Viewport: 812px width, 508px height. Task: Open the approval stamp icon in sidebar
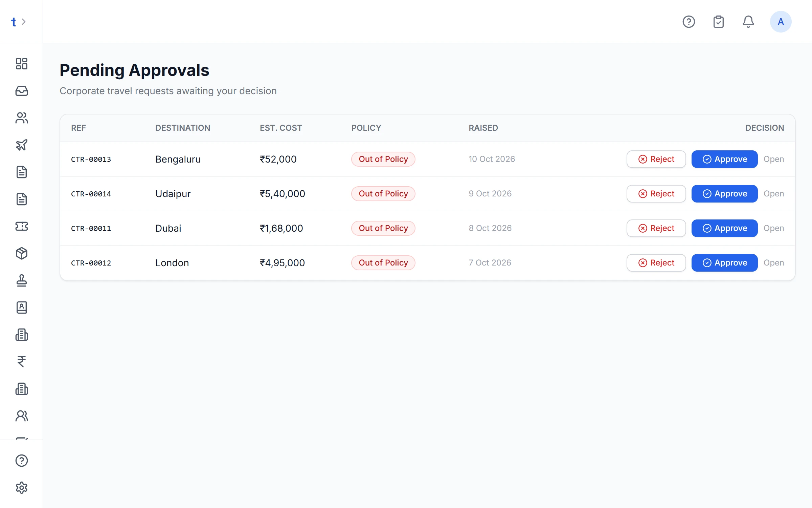coord(21,280)
